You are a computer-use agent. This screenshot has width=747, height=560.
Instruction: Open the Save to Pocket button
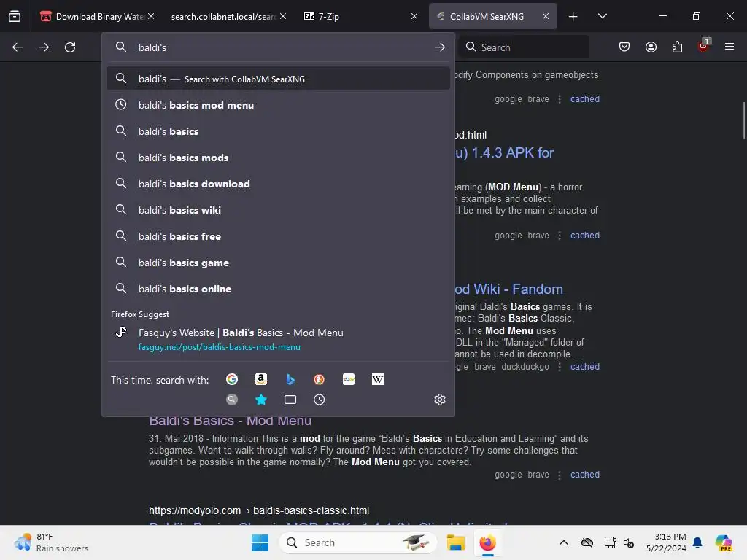click(624, 47)
